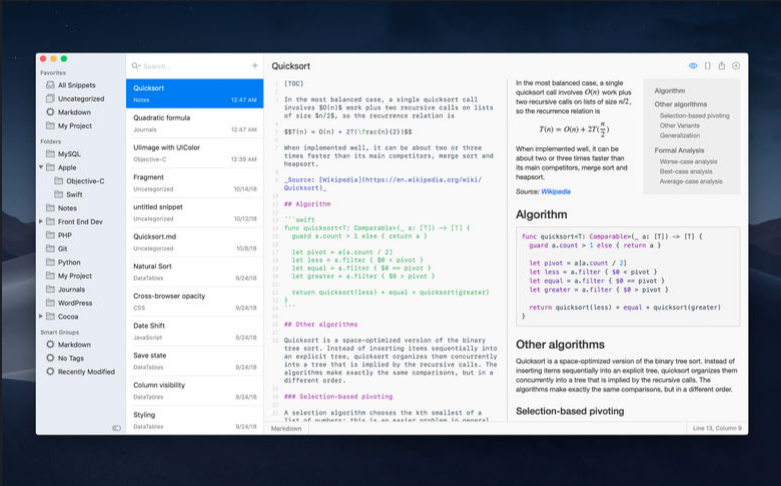Jump to Worse-case analysis in TOC
This screenshot has height=486, width=781.
[x=688, y=161]
